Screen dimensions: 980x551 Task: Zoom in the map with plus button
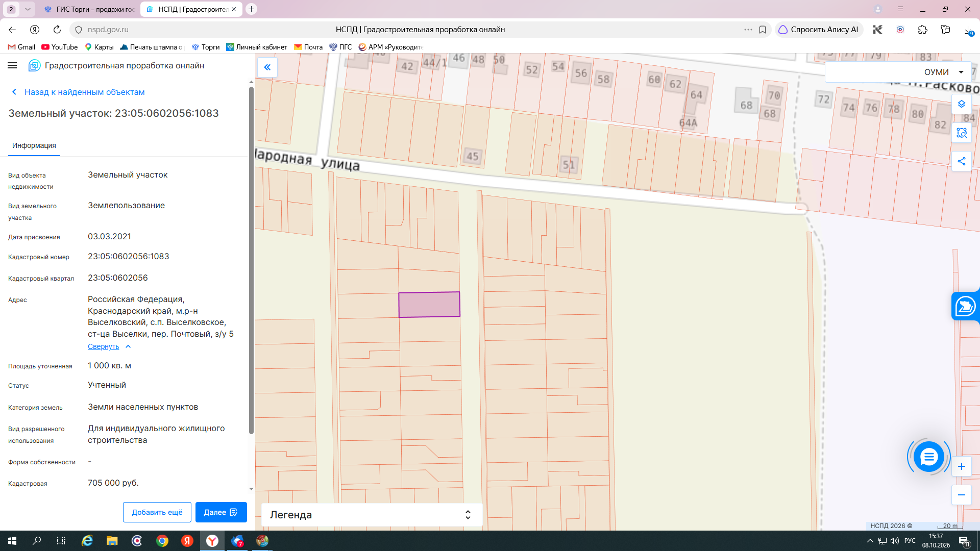point(962,466)
